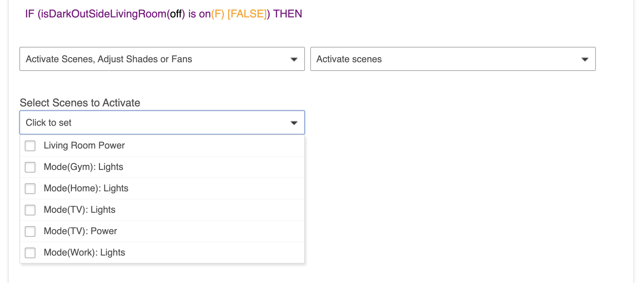644x283 pixels.
Task: Check the Mode(Home): Lights box
Action: 30,188
